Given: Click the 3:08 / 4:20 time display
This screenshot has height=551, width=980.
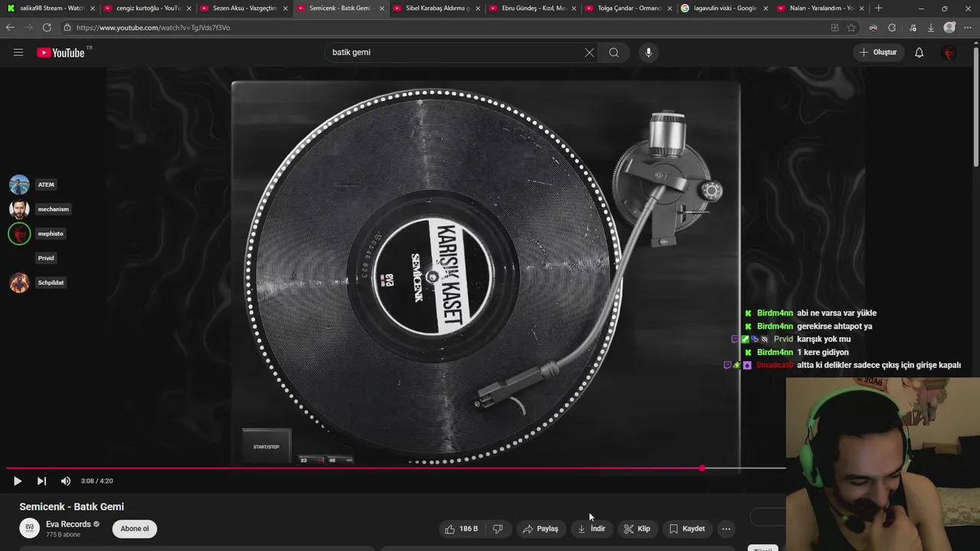Looking at the screenshot, I should pos(96,481).
